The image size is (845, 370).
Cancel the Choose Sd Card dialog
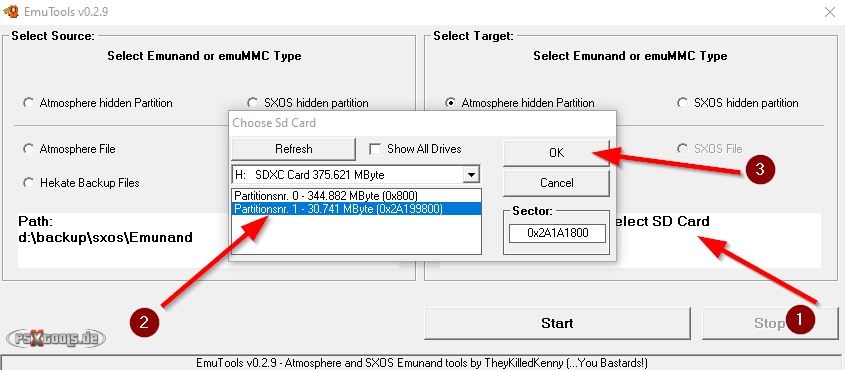click(556, 183)
